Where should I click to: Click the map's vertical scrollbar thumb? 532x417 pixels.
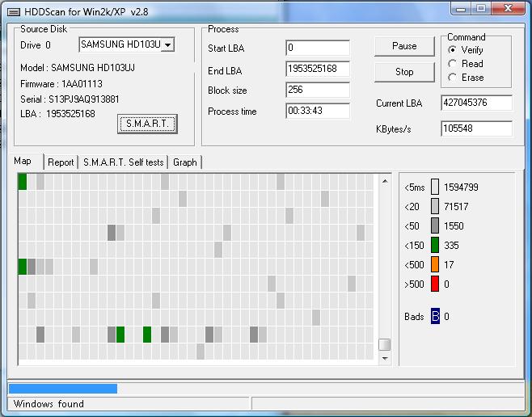pyautogui.click(x=384, y=344)
